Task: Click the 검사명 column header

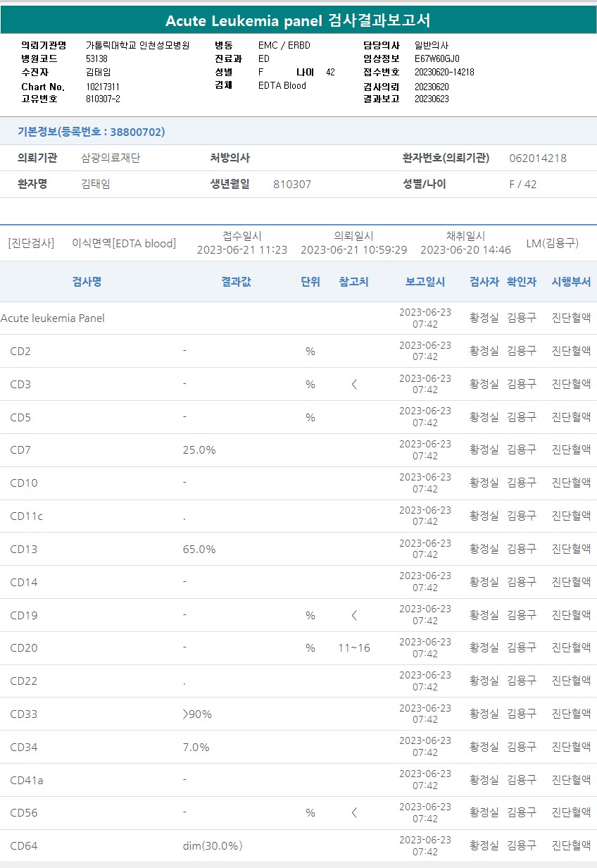Action: point(87,282)
